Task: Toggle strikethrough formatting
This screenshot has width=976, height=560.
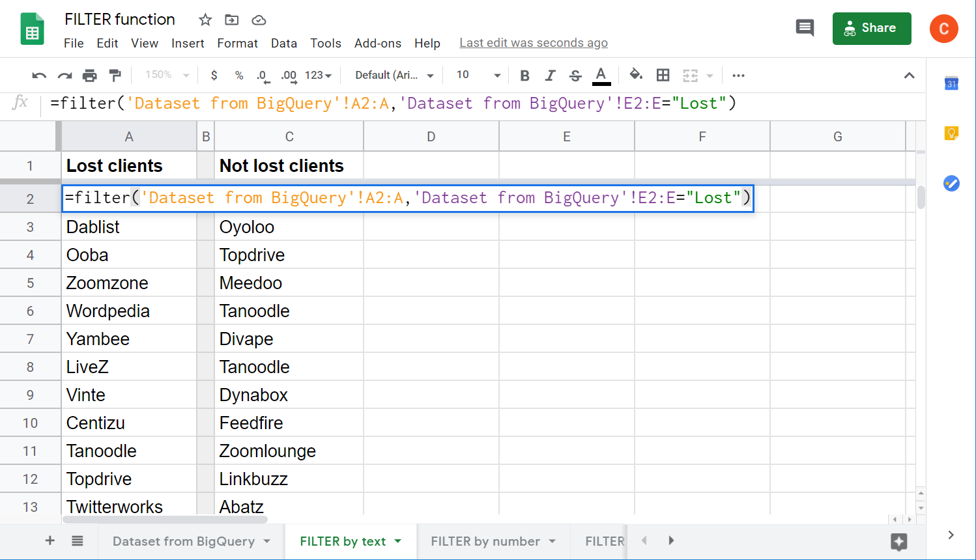Action: click(x=575, y=75)
